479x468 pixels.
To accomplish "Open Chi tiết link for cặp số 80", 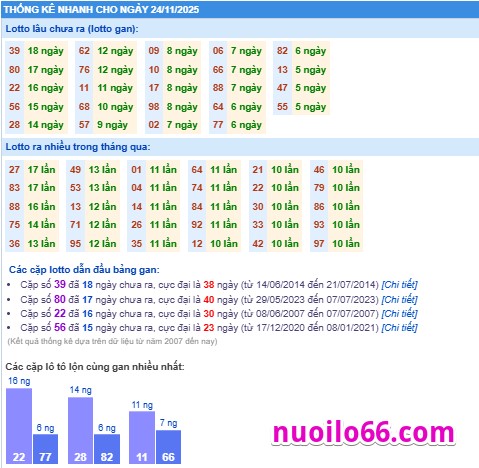I will (x=399, y=299).
